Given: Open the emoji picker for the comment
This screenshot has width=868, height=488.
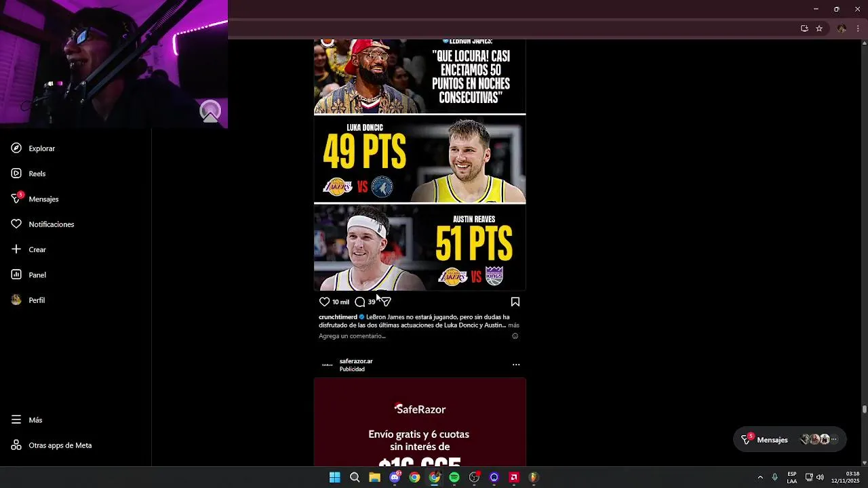Looking at the screenshot, I should (x=515, y=336).
